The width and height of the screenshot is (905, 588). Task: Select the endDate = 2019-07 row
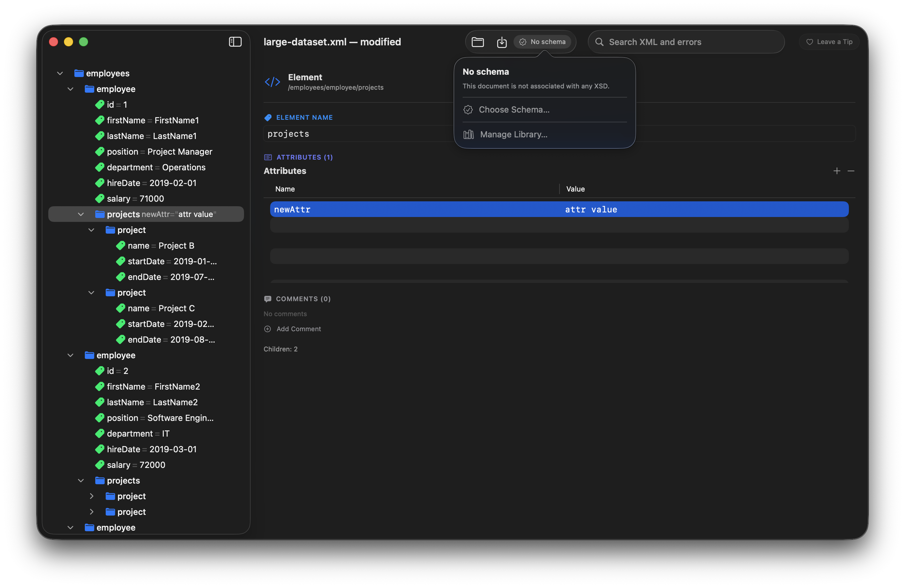(146, 277)
